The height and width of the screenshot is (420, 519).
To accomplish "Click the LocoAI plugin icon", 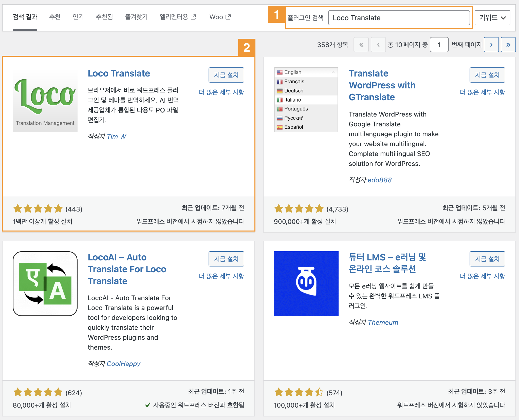I will (x=45, y=283).
